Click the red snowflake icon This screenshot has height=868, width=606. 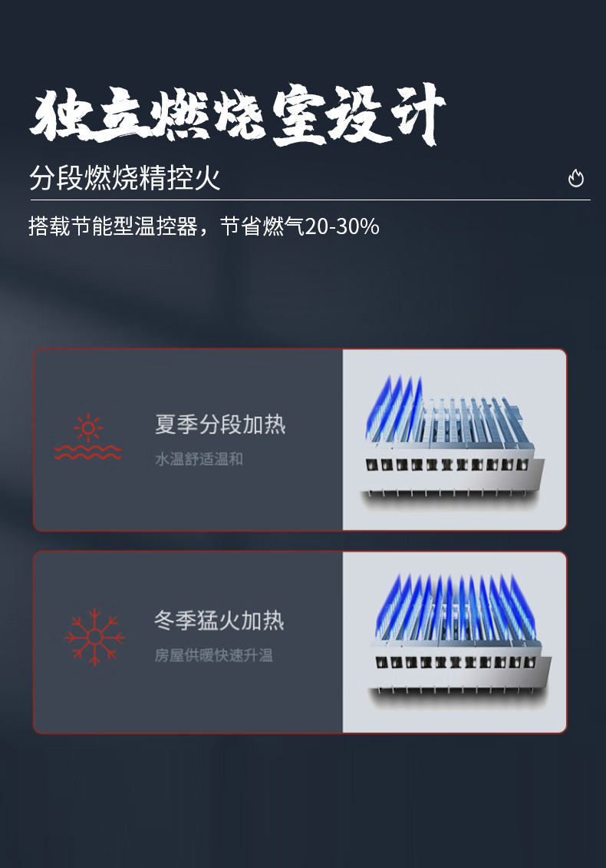[x=94, y=637]
